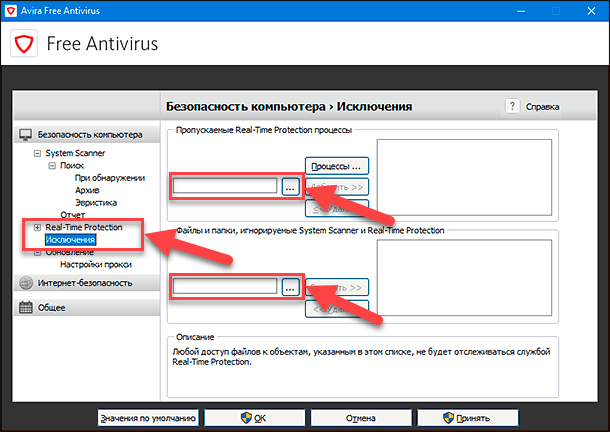Collapse the System Scanner tree node
The width and height of the screenshot is (610, 432).
coord(37,153)
